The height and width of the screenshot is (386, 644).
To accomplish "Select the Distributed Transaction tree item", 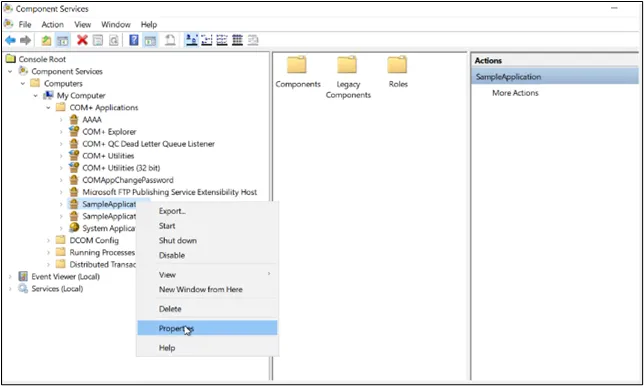I will point(102,264).
